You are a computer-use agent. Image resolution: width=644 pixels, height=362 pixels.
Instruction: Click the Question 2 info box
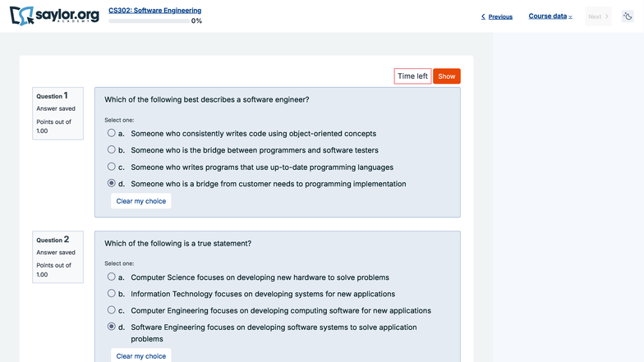coord(57,257)
